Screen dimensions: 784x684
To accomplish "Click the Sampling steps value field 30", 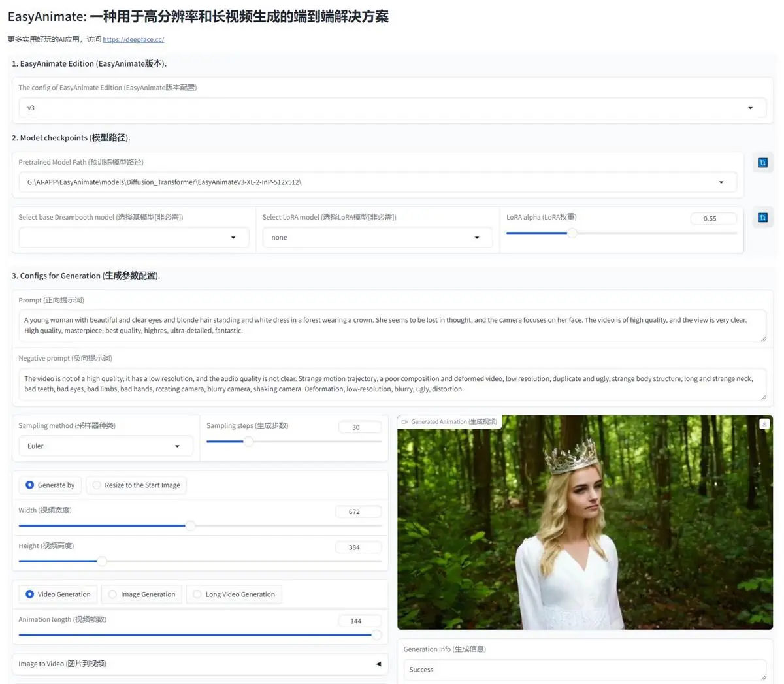I will coord(360,427).
